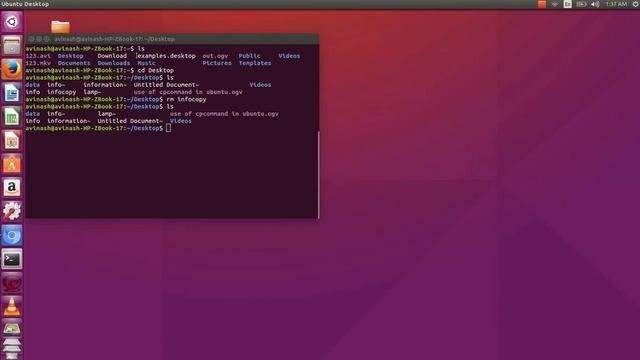Open the network Wi-Fi indicator menu

point(554,4)
